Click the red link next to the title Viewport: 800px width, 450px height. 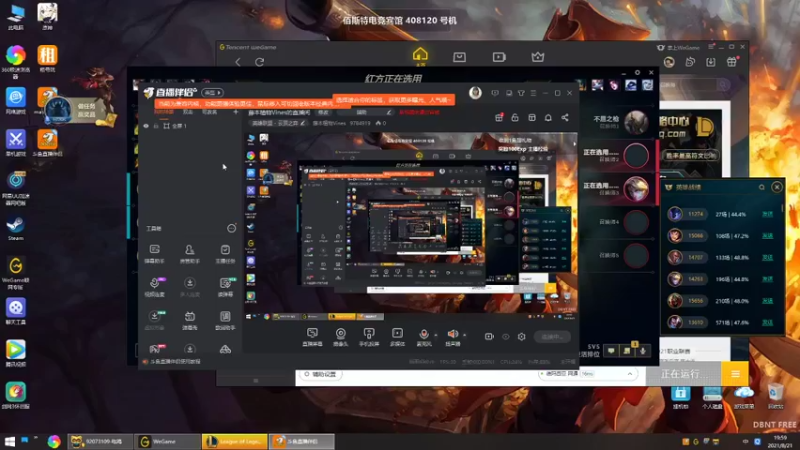419,112
